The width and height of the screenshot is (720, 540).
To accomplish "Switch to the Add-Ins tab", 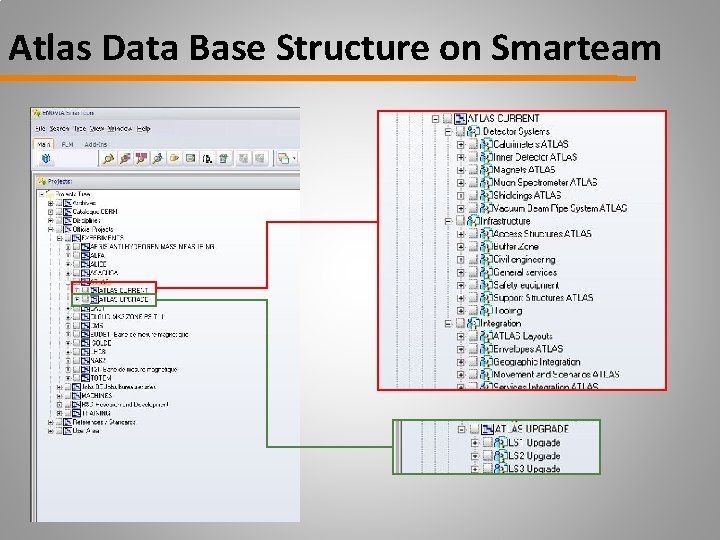I will tap(96, 144).
